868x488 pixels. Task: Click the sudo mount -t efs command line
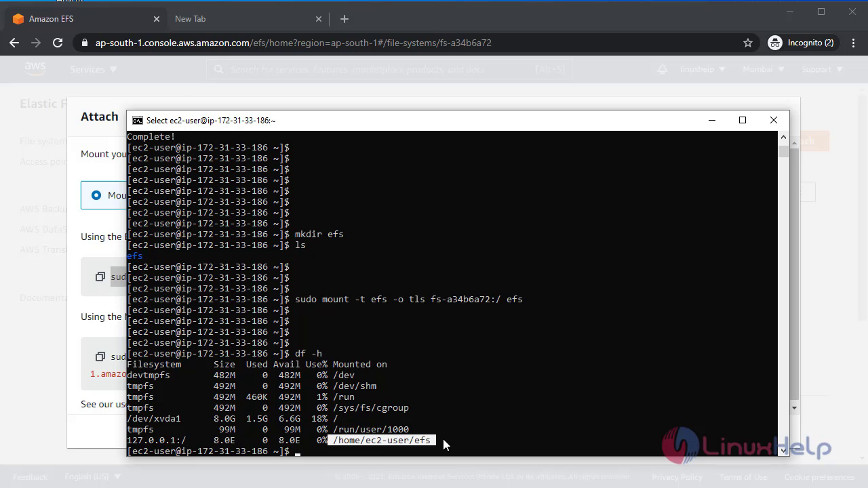(x=409, y=299)
